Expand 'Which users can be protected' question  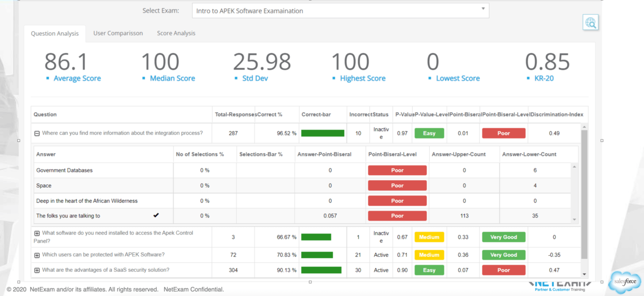37,255
